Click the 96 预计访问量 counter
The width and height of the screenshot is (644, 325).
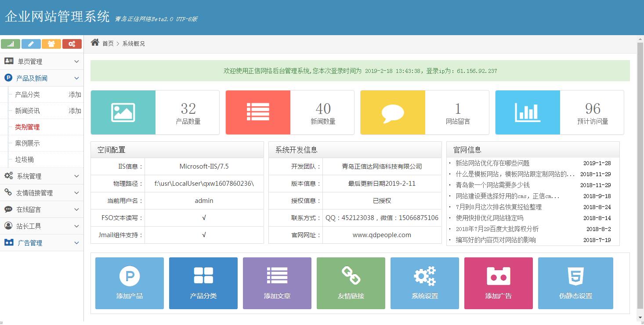[593, 113]
